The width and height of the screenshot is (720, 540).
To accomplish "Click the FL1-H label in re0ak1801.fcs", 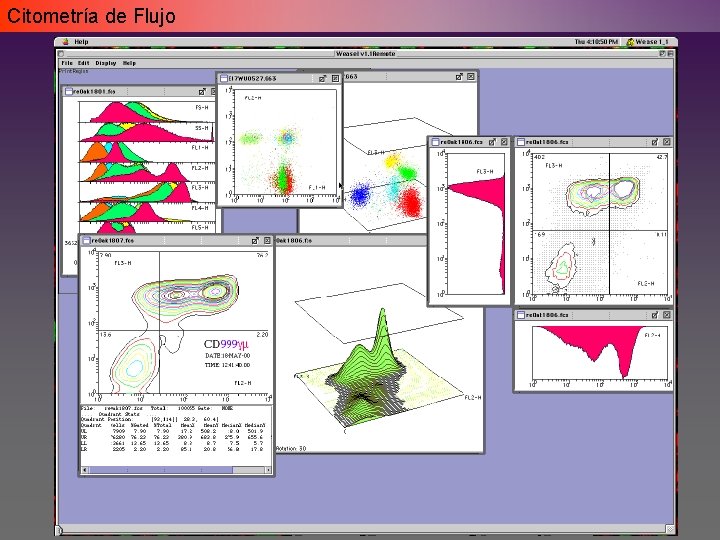I will click(x=200, y=148).
